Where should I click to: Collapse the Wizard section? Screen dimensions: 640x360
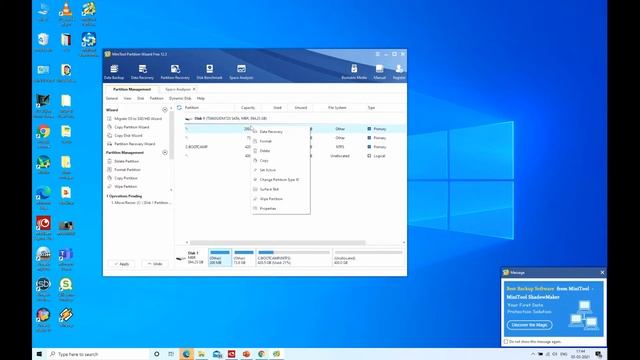pos(165,110)
